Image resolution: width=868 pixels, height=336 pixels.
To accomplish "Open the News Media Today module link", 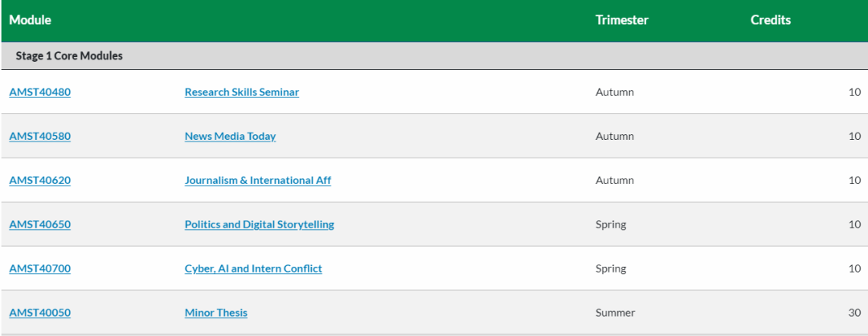I will tap(231, 136).
